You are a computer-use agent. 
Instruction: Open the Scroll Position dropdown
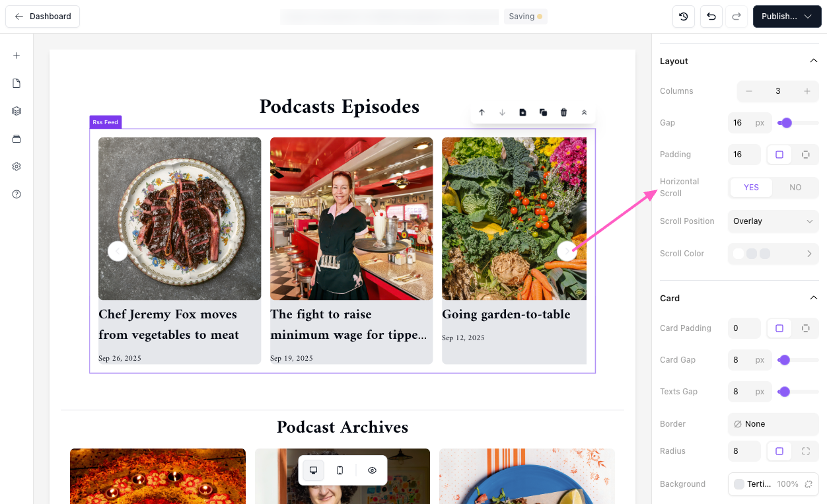coord(773,221)
